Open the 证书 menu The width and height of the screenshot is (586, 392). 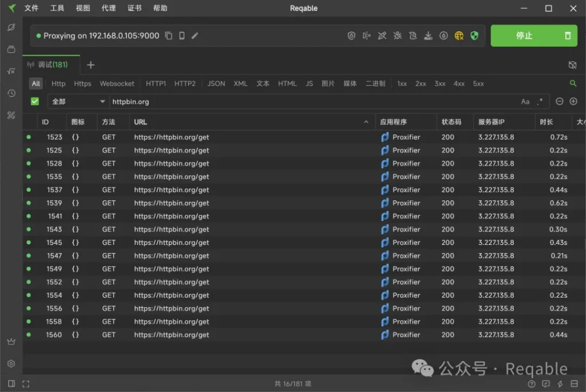[x=134, y=8]
